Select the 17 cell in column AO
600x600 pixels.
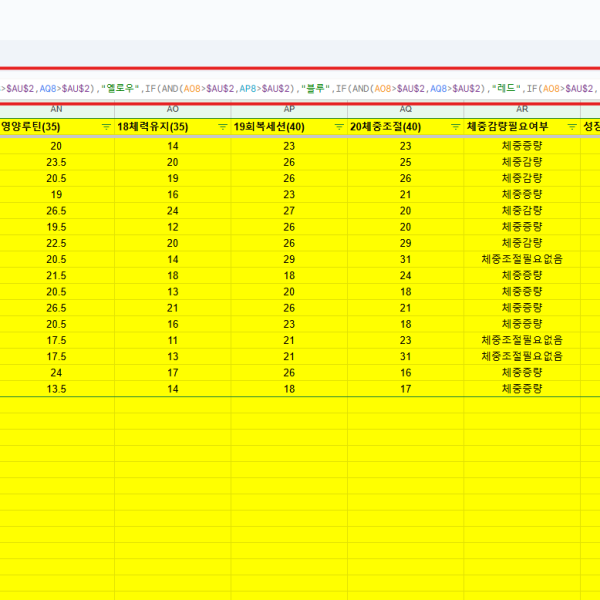(x=173, y=373)
